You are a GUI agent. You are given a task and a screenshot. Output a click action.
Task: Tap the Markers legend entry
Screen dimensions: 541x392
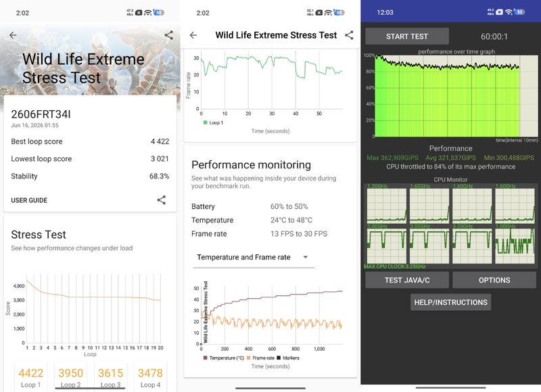[288, 358]
